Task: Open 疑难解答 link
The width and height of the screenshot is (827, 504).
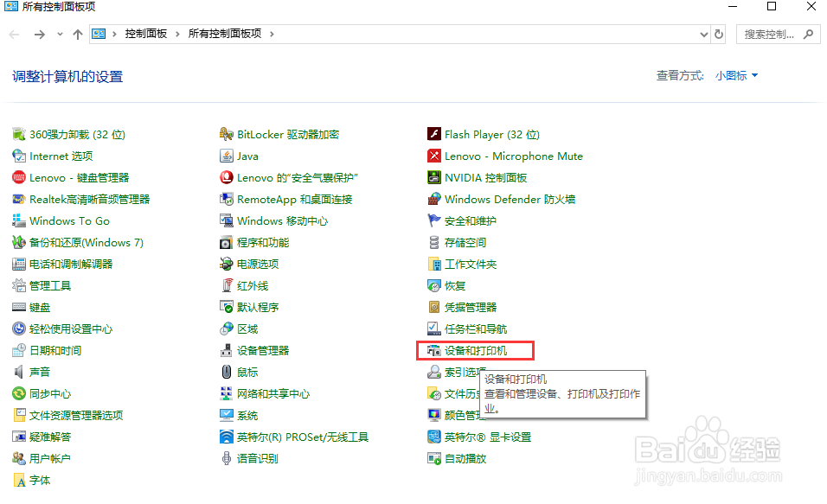Action: coord(50,437)
